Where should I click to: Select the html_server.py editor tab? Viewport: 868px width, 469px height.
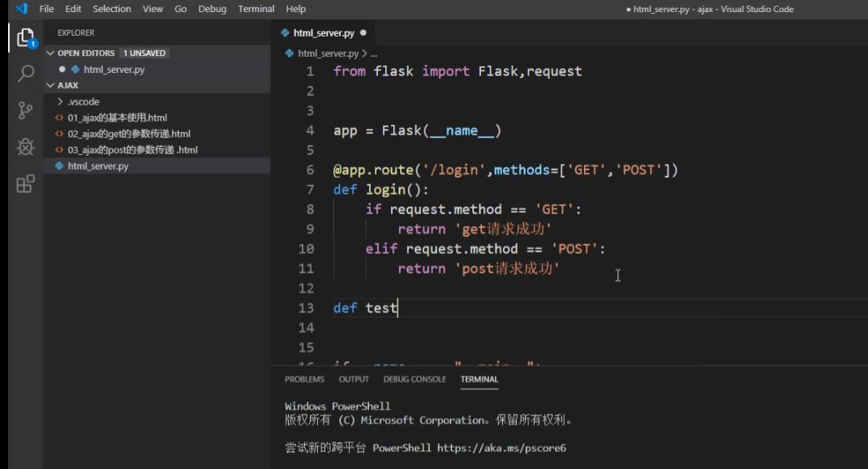tap(324, 32)
